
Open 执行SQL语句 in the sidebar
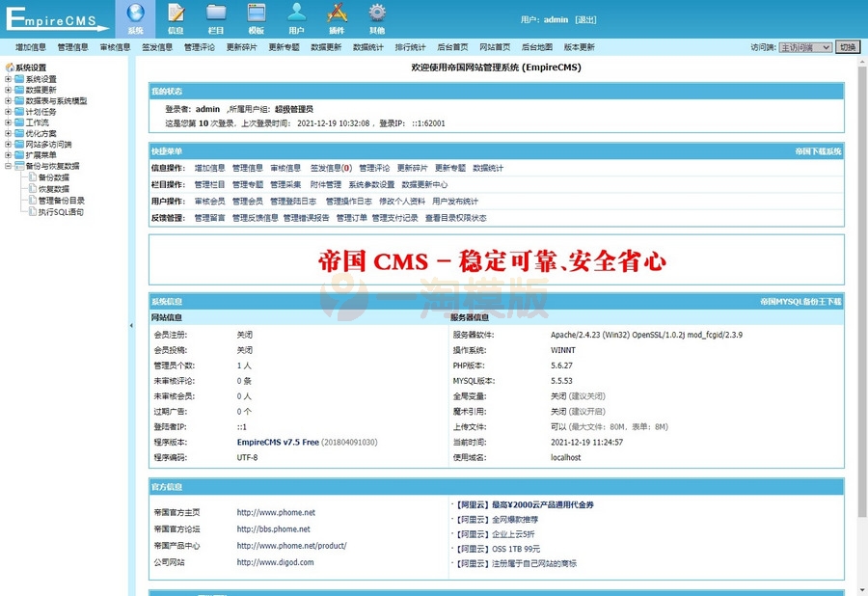[60, 212]
